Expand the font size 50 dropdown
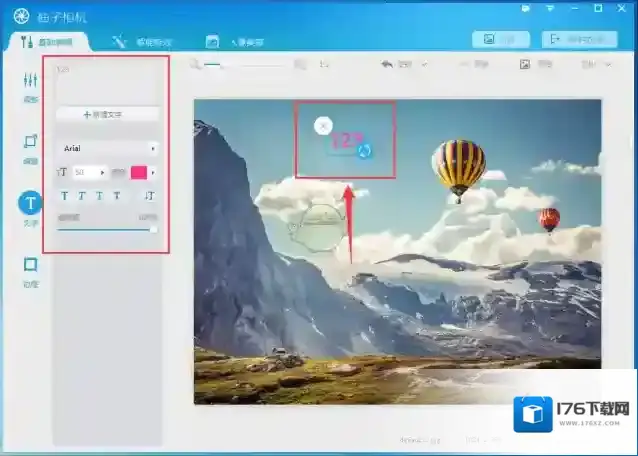Viewport: 638px width, 456px height. (102, 173)
